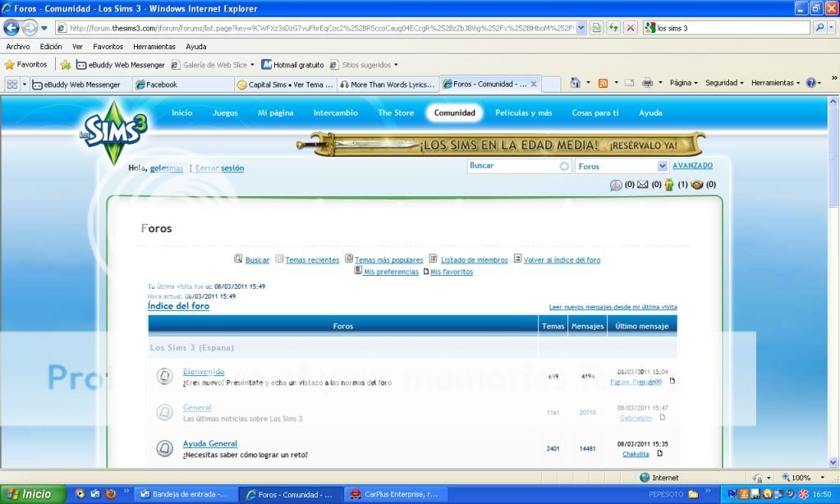Select Intercambio in the site navigation
This screenshot has height=504, width=840.
pyautogui.click(x=335, y=113)
